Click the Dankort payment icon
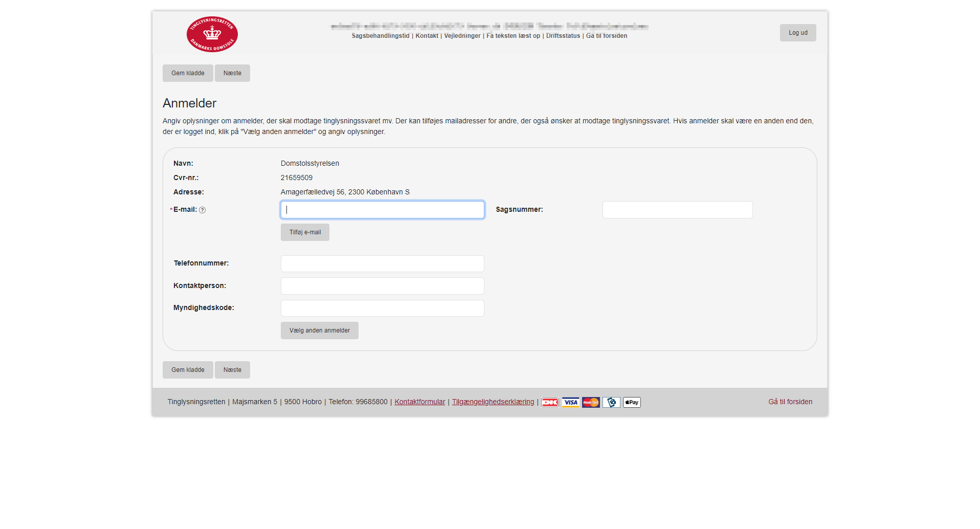The height and width of the screenshot is (529, 980). 550,403
